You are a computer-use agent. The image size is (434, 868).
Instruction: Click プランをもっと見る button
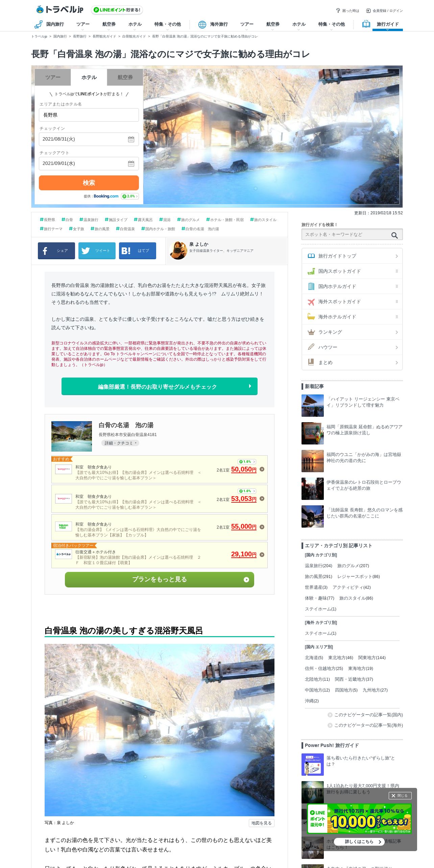(x=160, y=579)
